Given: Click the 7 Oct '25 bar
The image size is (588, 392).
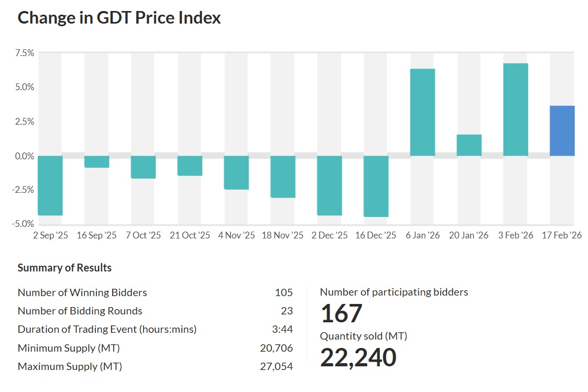Looking at the screenshot, I should tap(143, 167).
